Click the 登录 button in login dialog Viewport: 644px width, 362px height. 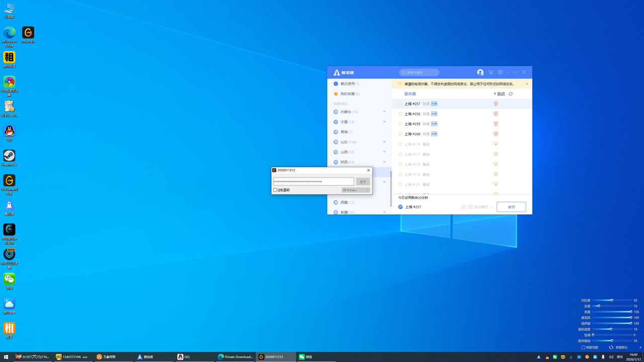(x=363, y=182)
